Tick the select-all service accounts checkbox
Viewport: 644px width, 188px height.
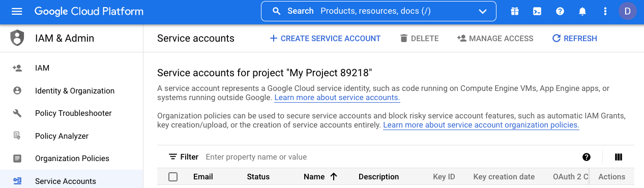[173, 177]
